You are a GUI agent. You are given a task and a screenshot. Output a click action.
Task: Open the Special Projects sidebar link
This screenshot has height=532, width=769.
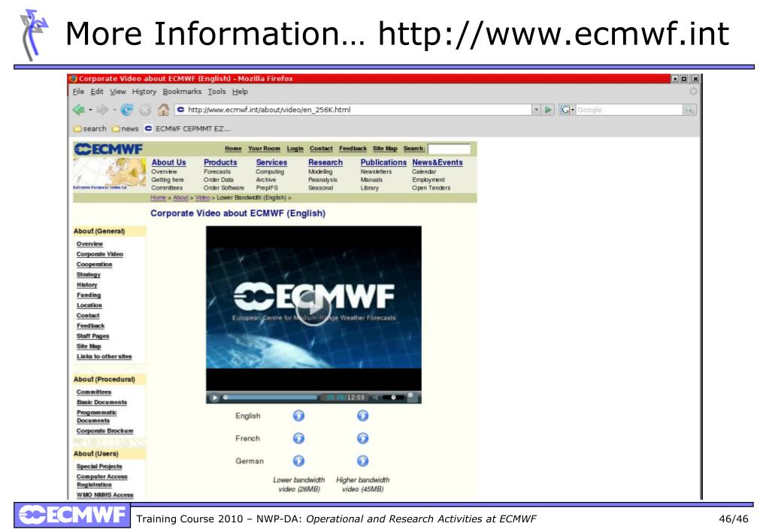pyautogui.click(x=99, y=467)
